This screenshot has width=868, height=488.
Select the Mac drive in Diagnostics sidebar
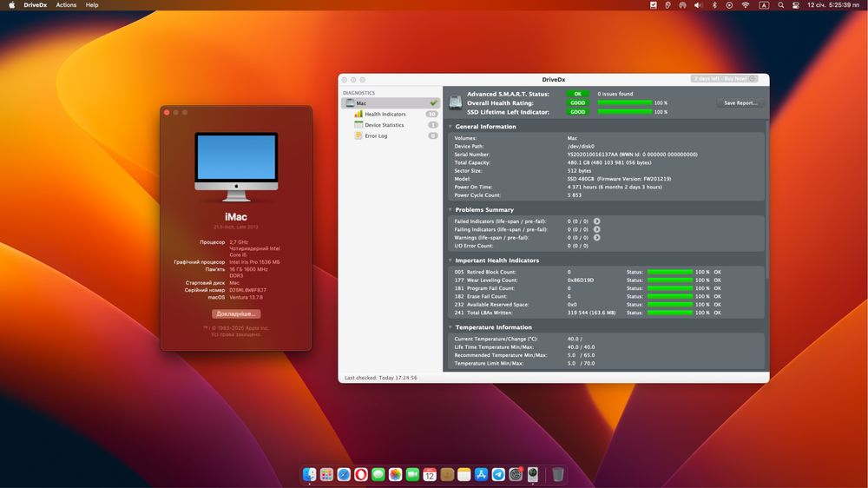click(x=390, y=103)
